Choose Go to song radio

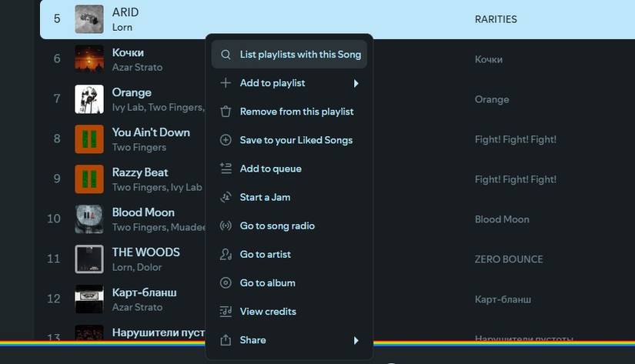(x=289, y=225)
